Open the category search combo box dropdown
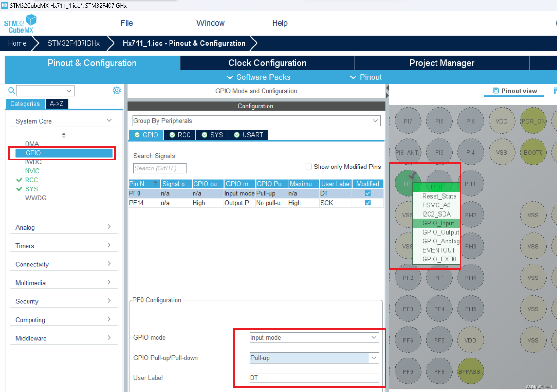The image size is (557, 392). pos(69,91)
